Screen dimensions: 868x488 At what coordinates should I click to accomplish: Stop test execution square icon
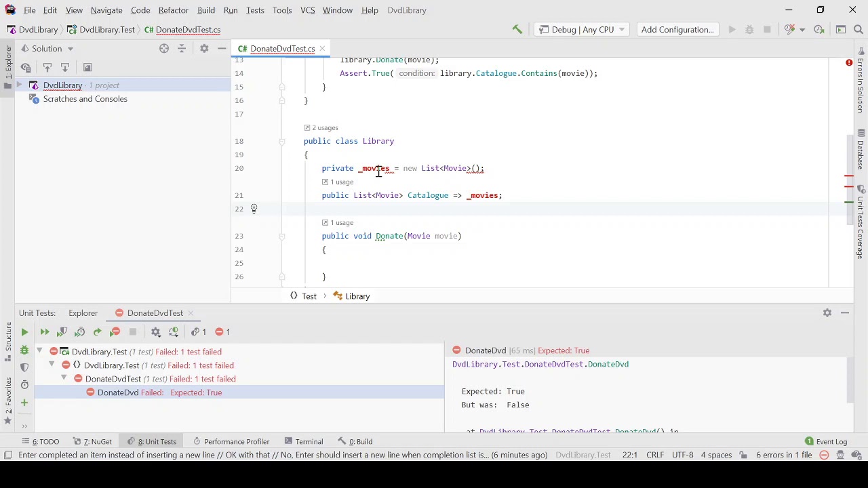(x=133, y=331)
